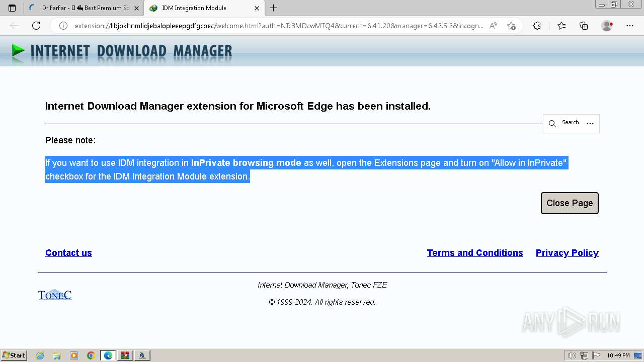Open a new browser tab
644x362 pixels.
point(274,8)
